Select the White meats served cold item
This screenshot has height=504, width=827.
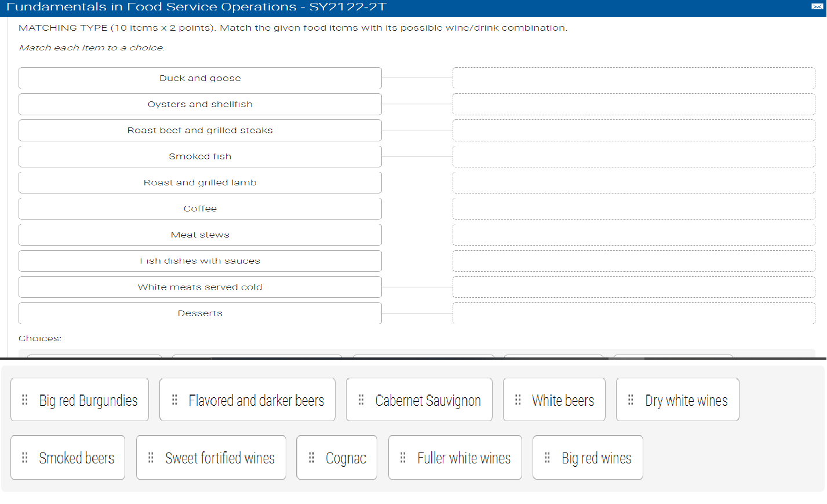coord(200,287)
